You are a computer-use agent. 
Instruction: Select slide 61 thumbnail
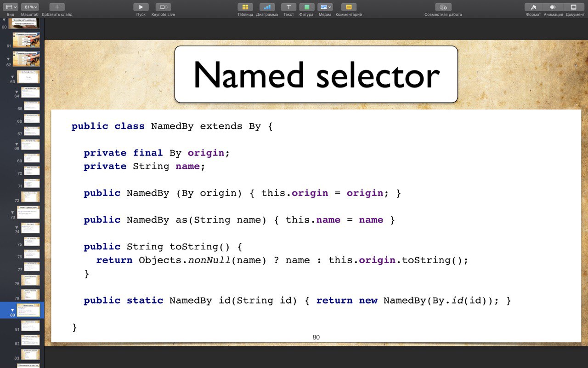click(26, 40)
